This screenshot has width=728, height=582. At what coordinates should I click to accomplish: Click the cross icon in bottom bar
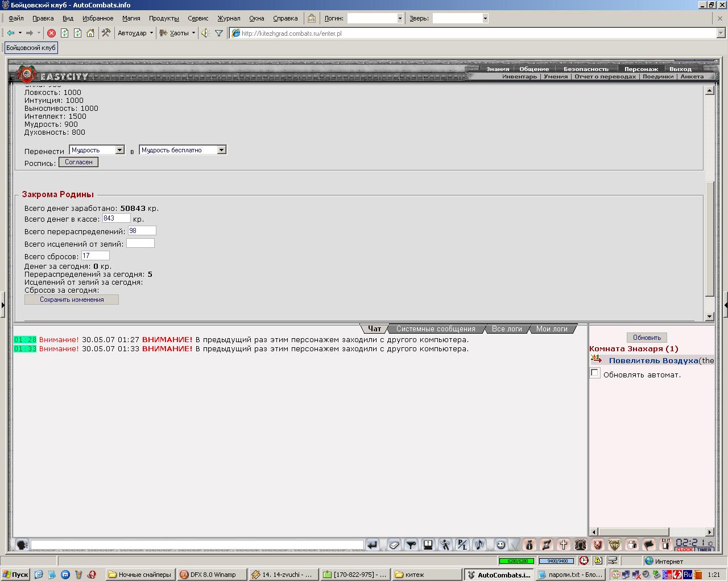(563, 544)
